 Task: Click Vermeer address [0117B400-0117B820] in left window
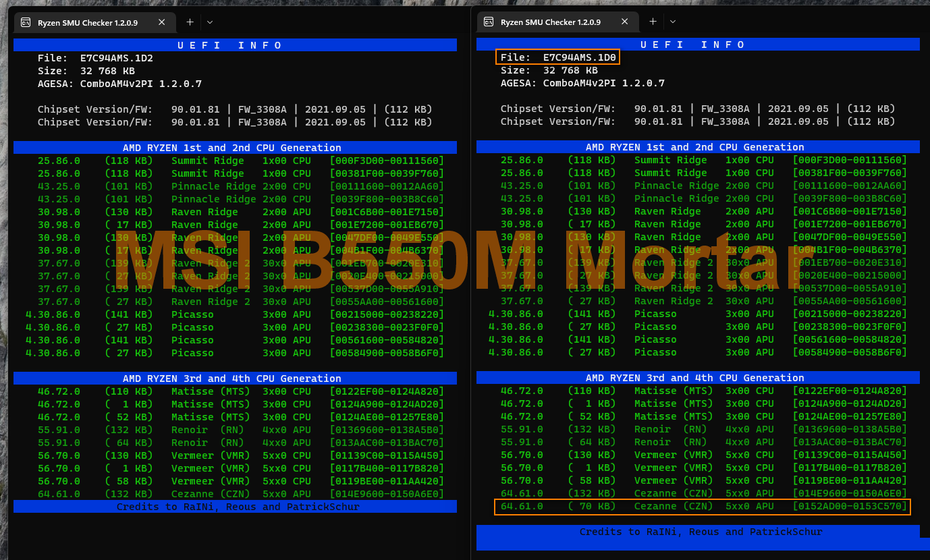point(387,468)
